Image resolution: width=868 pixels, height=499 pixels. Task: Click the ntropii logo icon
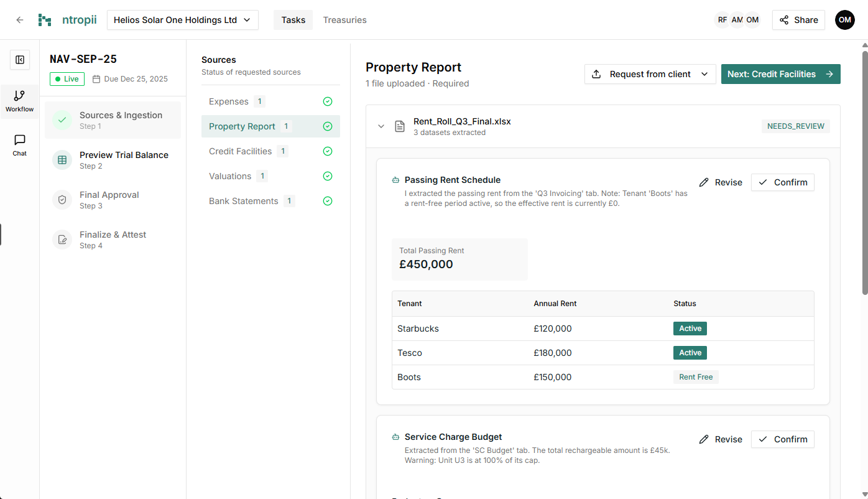point(45,20)
